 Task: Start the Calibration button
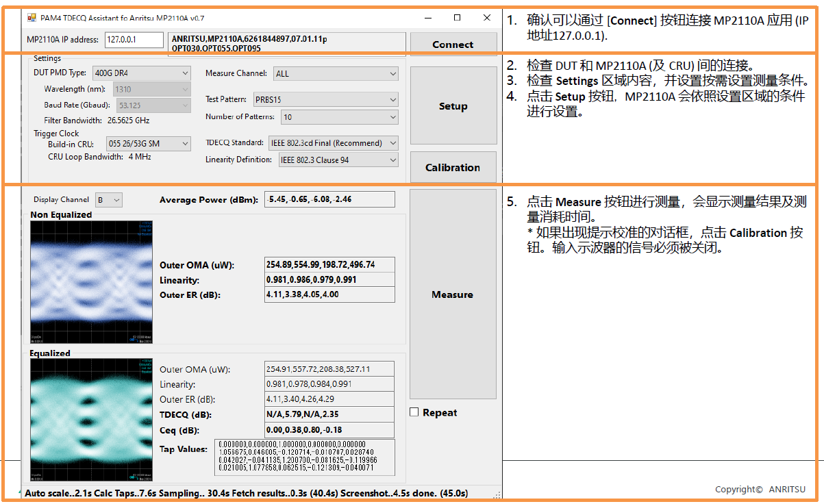pyautogui.click(x=453, y=168)
